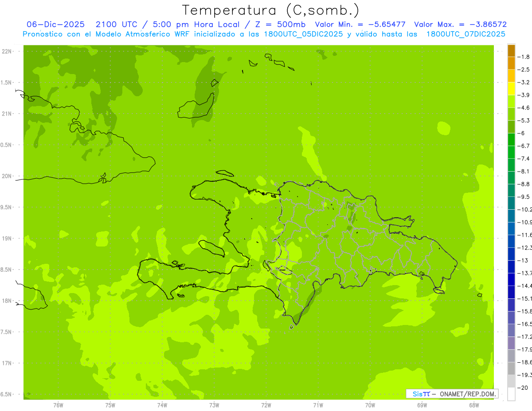The height and width of the screenshot is (411, 532).
Task: Select the date "06-Dic-2025" in the header
Action: (55, 24)
